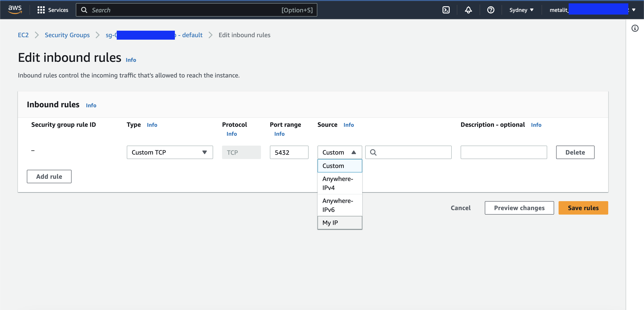This screenshot has width=644, height=310.
Task: Select Anywhere-IPv6 from source options
Action: pyautogui.click(x=338, y=205)
